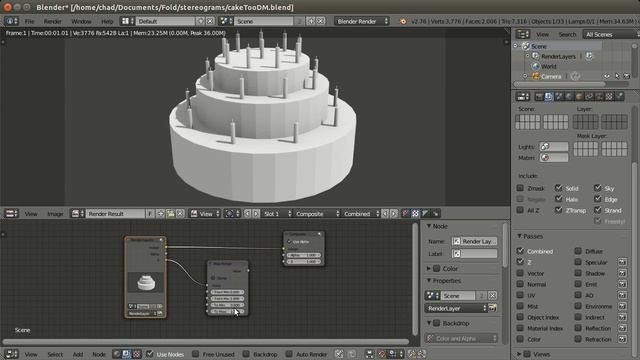Uncheck the Edge include checkbox
The height and width of the screenshot is (360, 640).
point(598,199)
